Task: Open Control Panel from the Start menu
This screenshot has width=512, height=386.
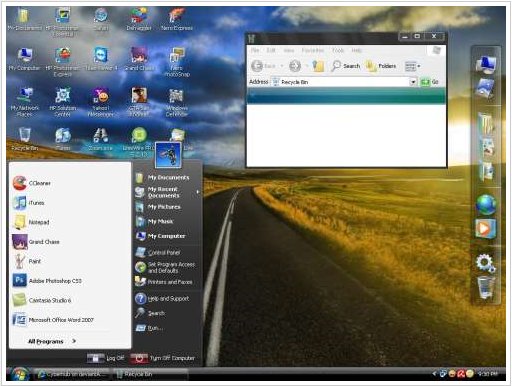Action: click(158, 252)
